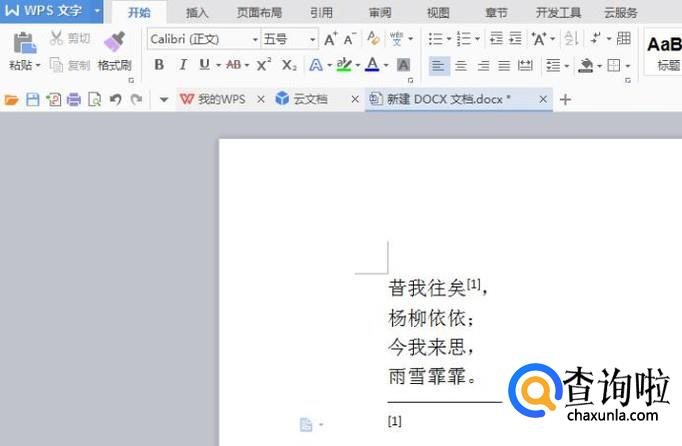The image size is (682, 446).
Task: Click the Cut scissors icon
Action: pos(56,38)
